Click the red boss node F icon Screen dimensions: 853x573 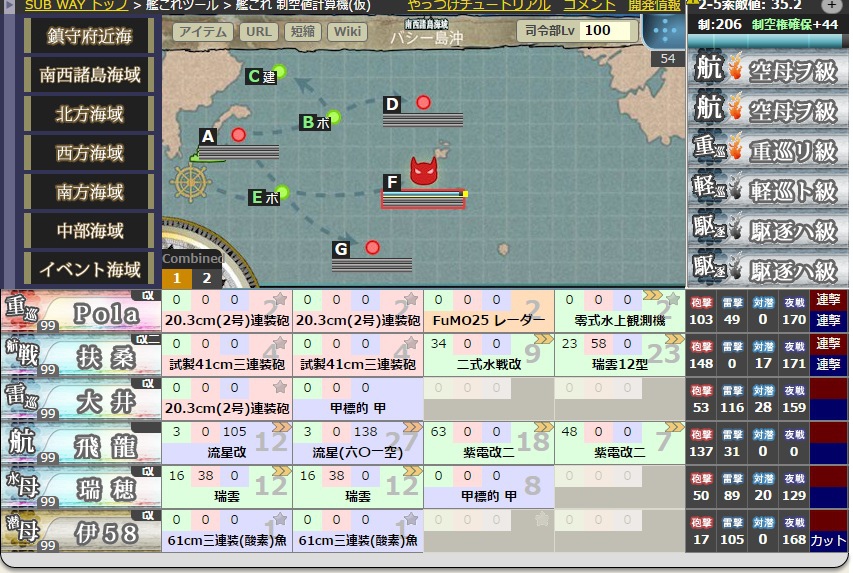[423, 171]
